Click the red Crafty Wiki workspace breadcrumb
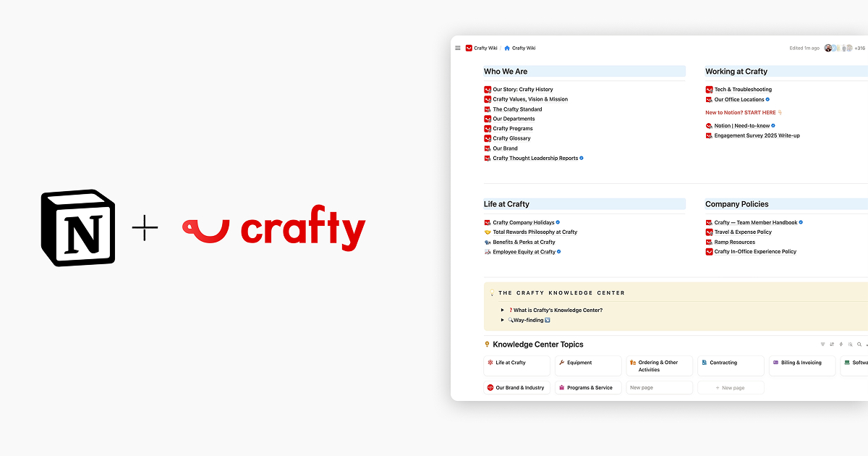Viewport: 868px width, 456px height. 482,48
